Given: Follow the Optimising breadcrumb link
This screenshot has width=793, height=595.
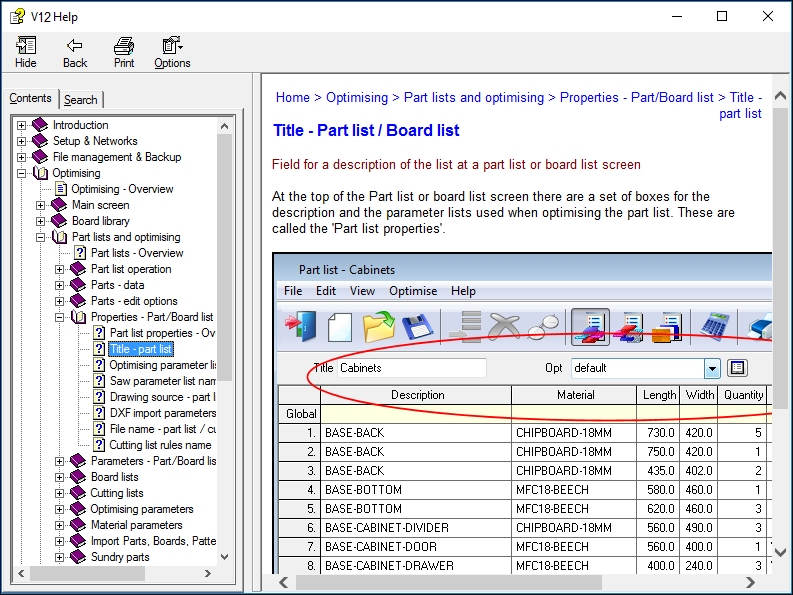Looking at the screenshot, I should [x=357, y=97].
